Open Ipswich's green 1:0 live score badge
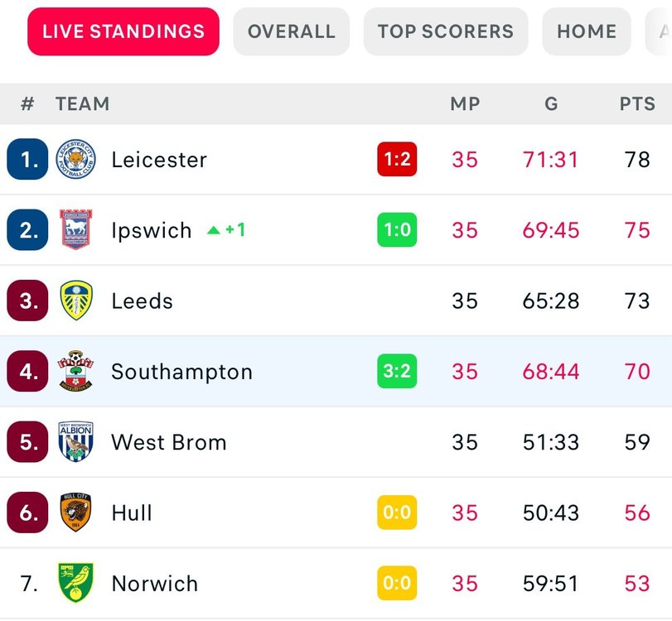The image size is (672, 621). point(397,229)
